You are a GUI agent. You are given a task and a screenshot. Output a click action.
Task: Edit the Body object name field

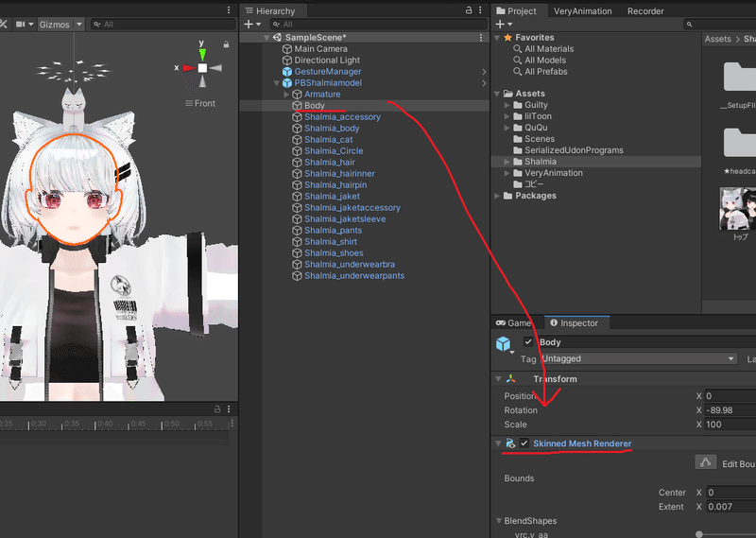[646, 342]
